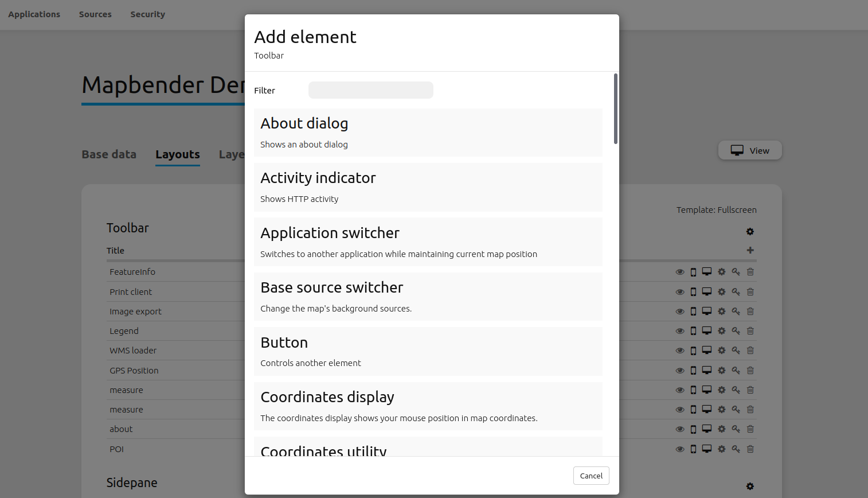This screenshot has width=868, height=498.
Task: Click the dialog's vertical scrollbar
Action: (616, 109)
